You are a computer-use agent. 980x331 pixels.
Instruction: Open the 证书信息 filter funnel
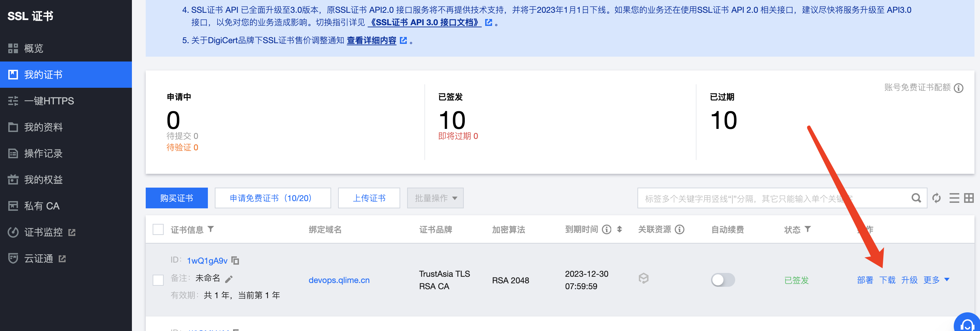pyautogui.click(x=211, y=229)
